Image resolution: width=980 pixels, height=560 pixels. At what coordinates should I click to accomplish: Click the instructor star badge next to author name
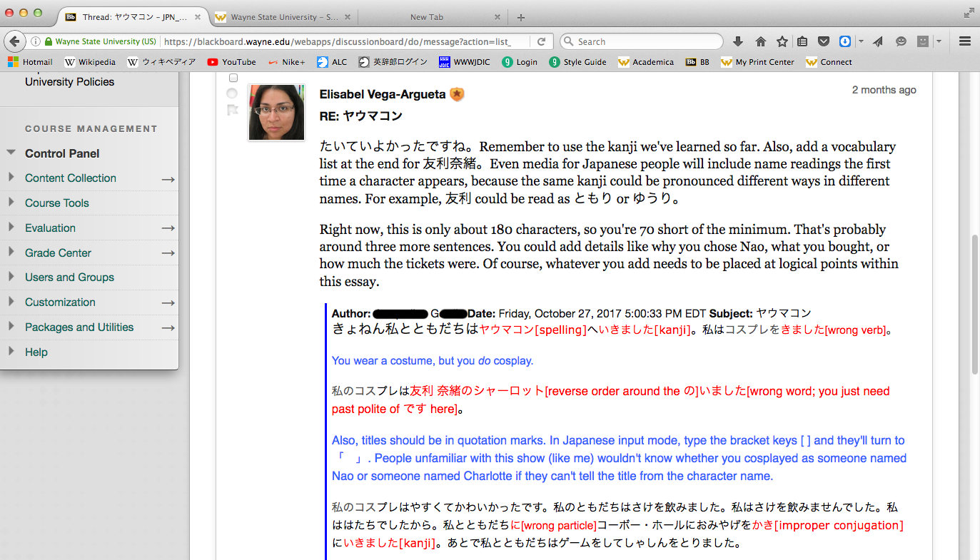point(457,94)
